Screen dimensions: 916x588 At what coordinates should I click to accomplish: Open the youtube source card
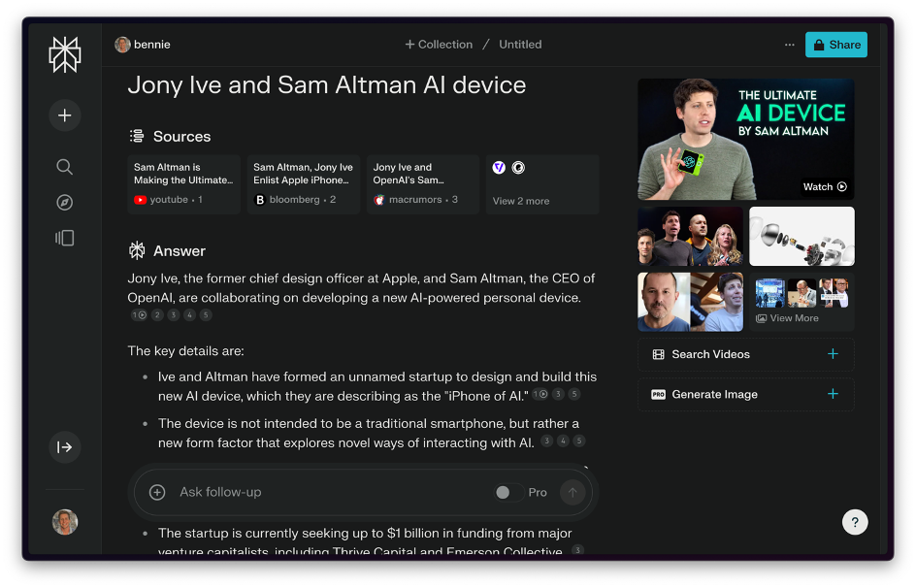click(184, 184)
